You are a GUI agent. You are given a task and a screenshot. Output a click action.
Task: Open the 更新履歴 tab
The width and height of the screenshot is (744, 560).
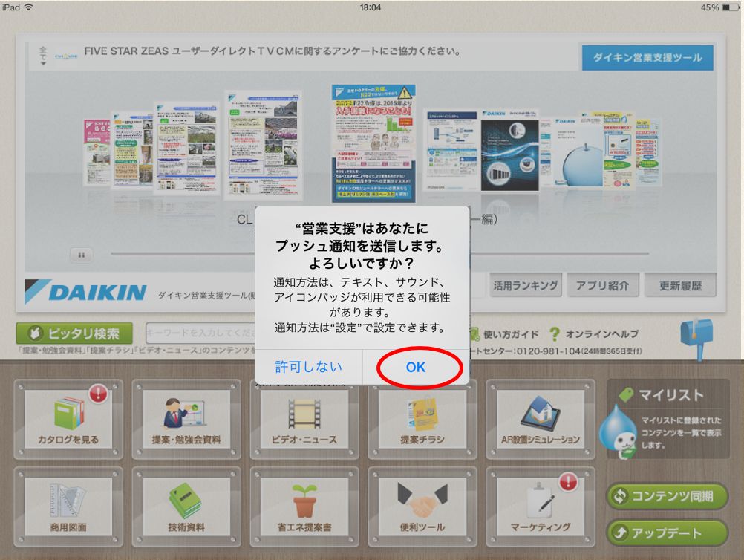point(680,285)
